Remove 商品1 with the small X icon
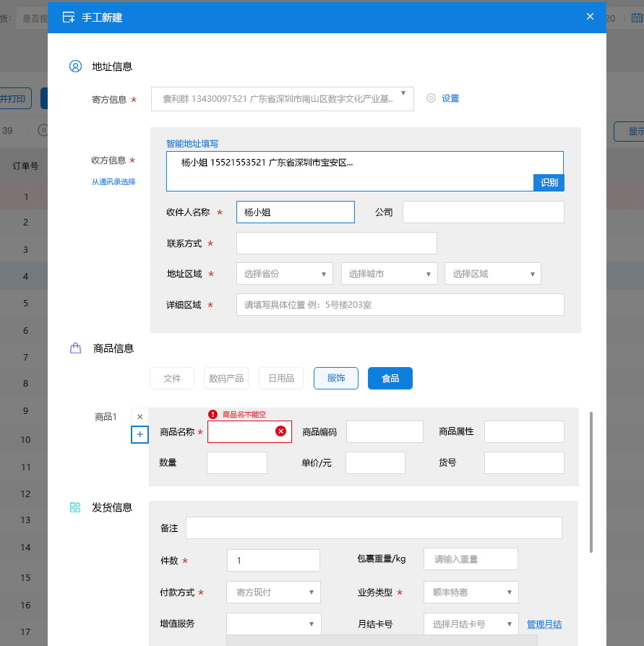This screenshot has width=644, height=646. [140, 417]
